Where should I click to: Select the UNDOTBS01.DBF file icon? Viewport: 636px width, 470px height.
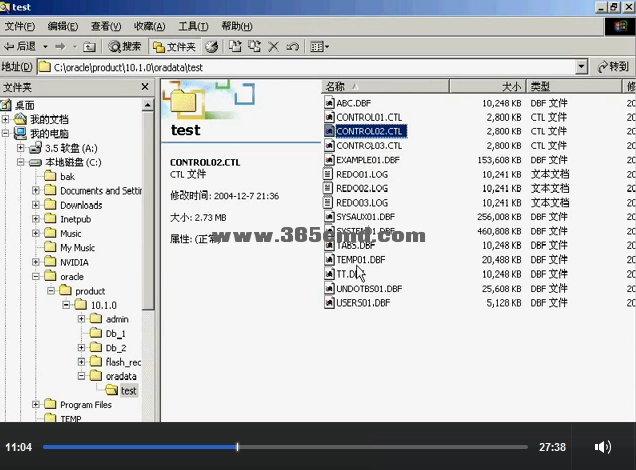click(x=329, y=288)
